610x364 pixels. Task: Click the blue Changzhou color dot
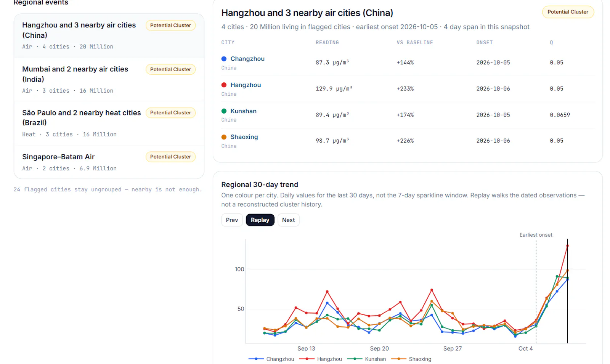click(x=224, y=59)
